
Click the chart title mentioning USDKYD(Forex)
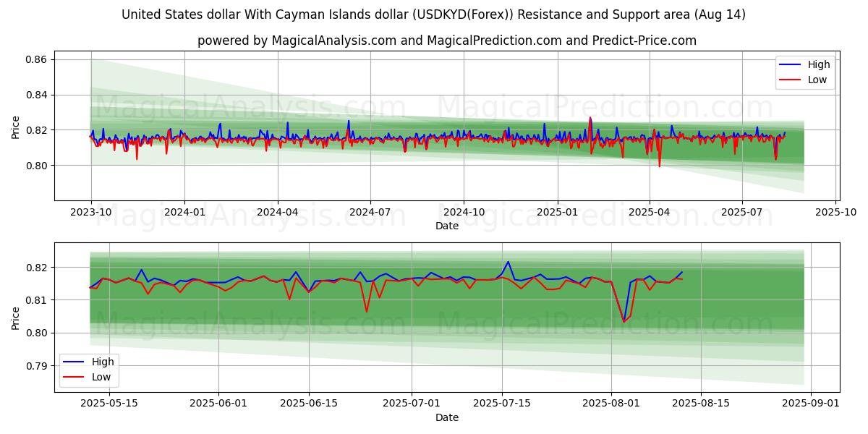pyautogui.click(x=433, y=14)
